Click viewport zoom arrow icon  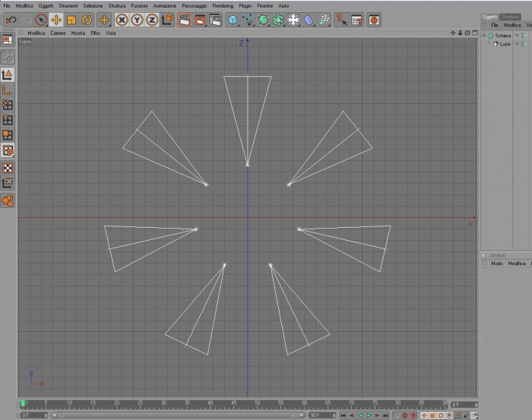click(x=460, y=33)
